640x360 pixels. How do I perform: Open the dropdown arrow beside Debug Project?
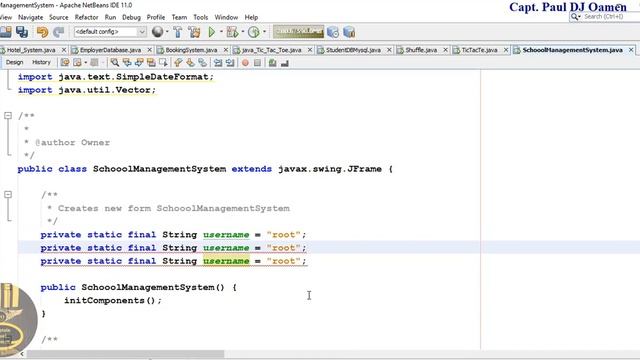243,32
